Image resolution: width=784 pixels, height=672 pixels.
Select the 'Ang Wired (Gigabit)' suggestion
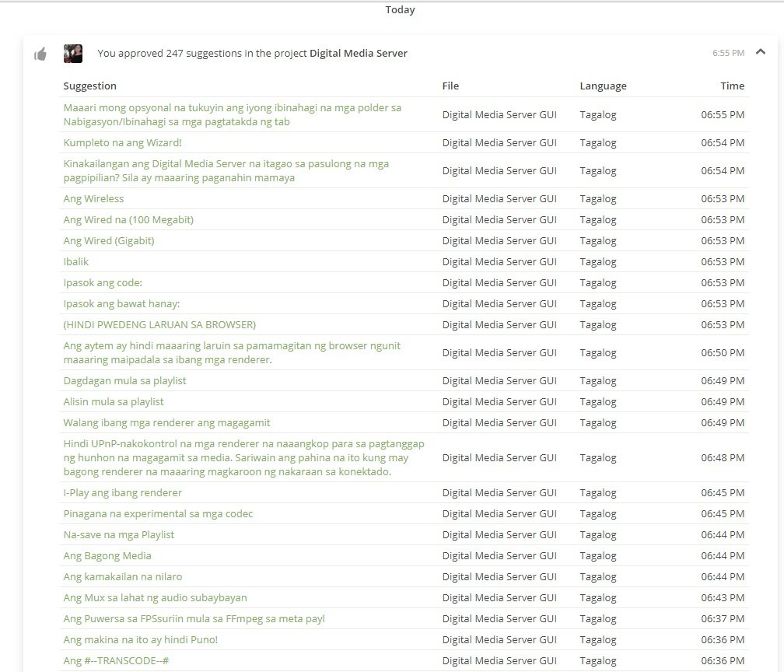pos(109,241)
